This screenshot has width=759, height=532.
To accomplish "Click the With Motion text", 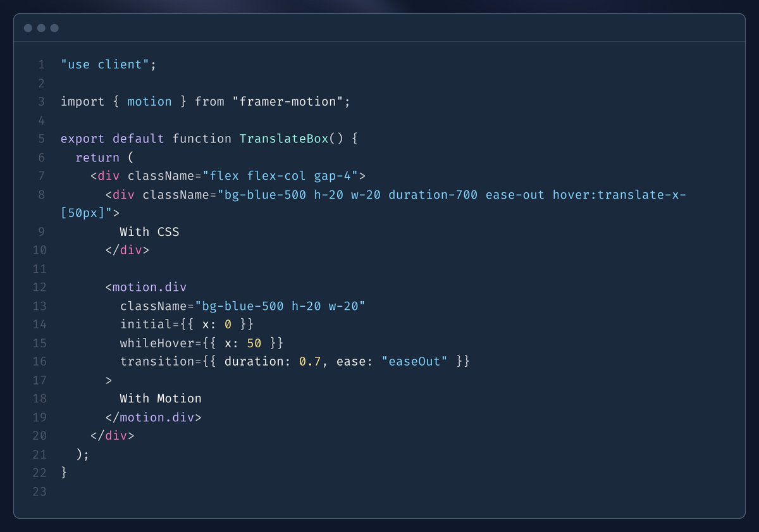I will point(161,399).
